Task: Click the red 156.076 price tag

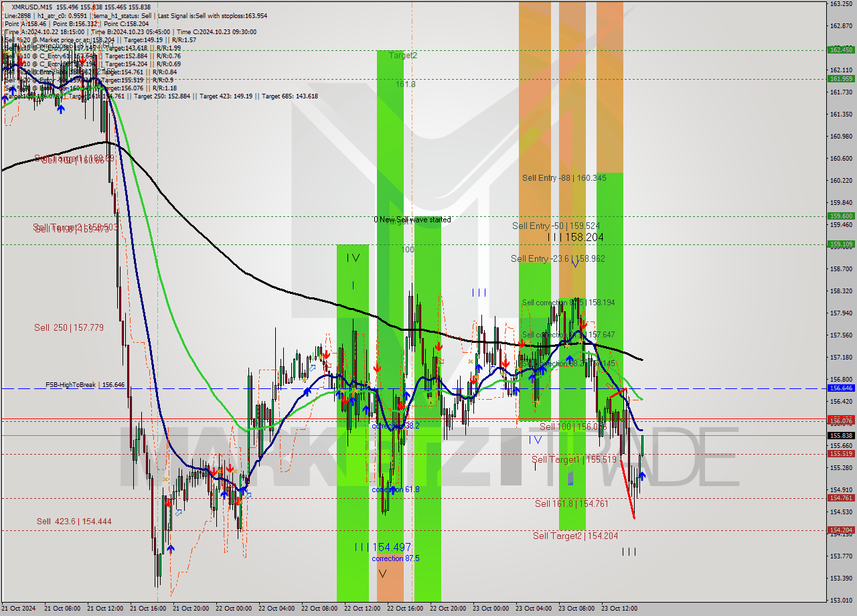Action: point(840,420)
